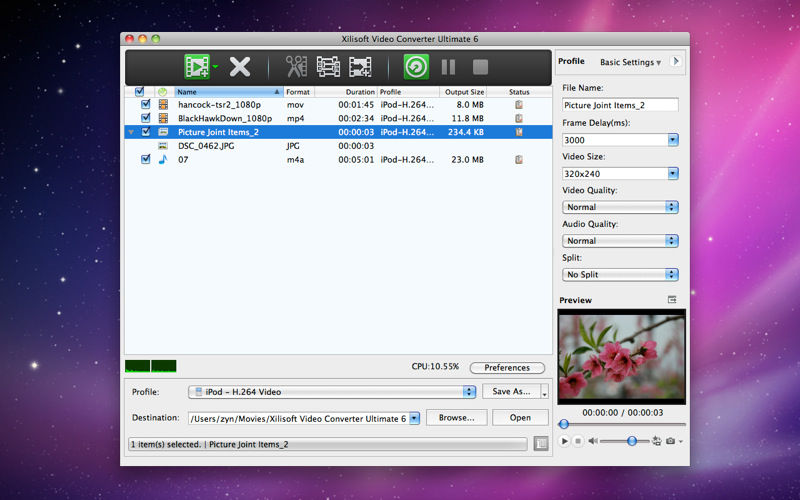Viewport: 800px width, 500px height.
Task: Click status icon of 07 row
Action: point(519,160)
